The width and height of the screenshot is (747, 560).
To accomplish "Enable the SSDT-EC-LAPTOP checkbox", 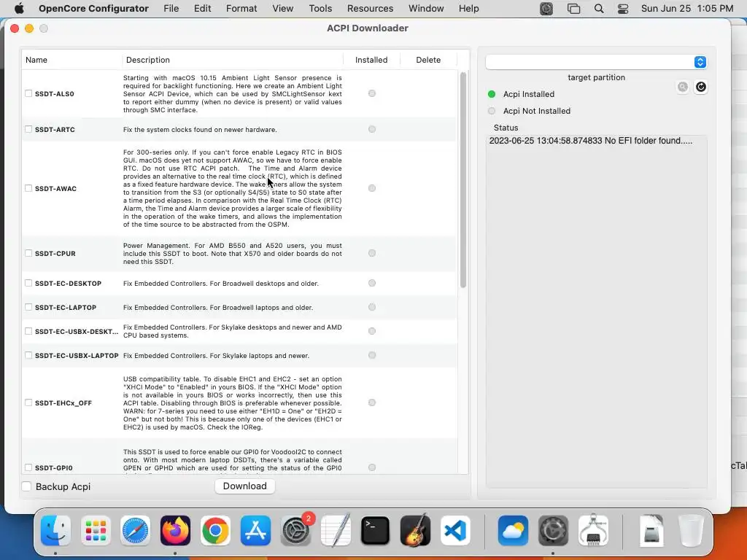I will (x=28, y=307).
